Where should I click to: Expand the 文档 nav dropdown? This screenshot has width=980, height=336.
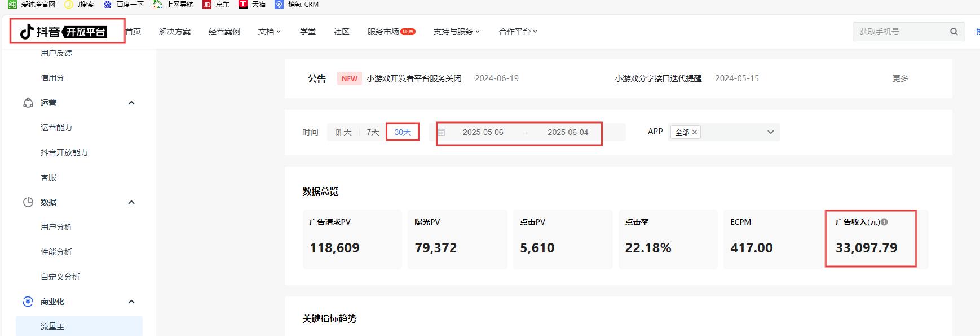(x=270, y=32)
